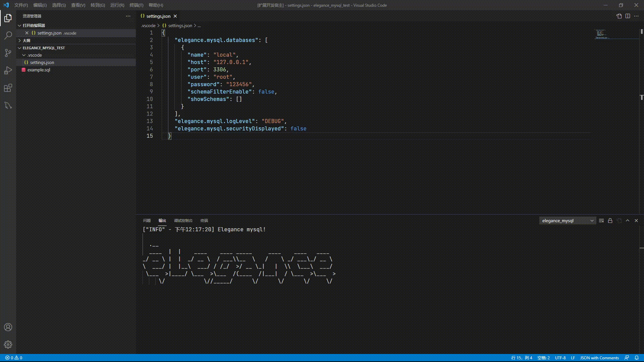Open the elegance_mysql output channel dropdown
Viewport: 644px width, 362px height.
coord(568,221)
